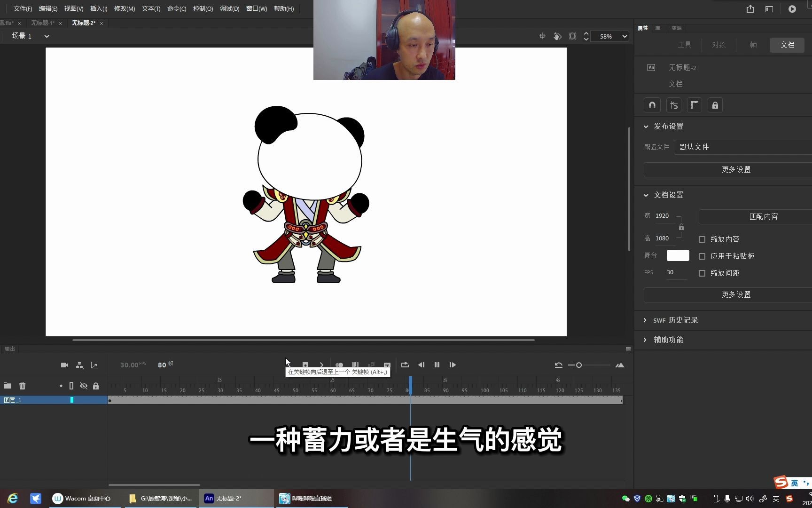Test the movie with play button
Screen dimensions: 812x508
(x=792, y=9)
